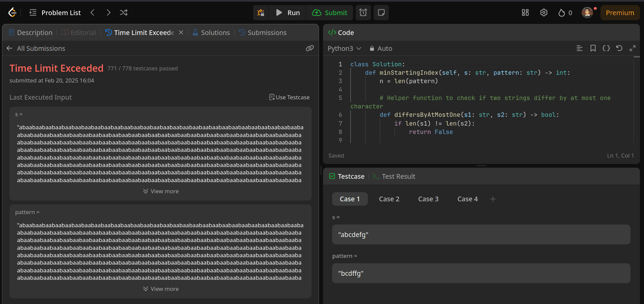
Task: Click "771 / 778 testcases passed" text
Action: [143, 68]
